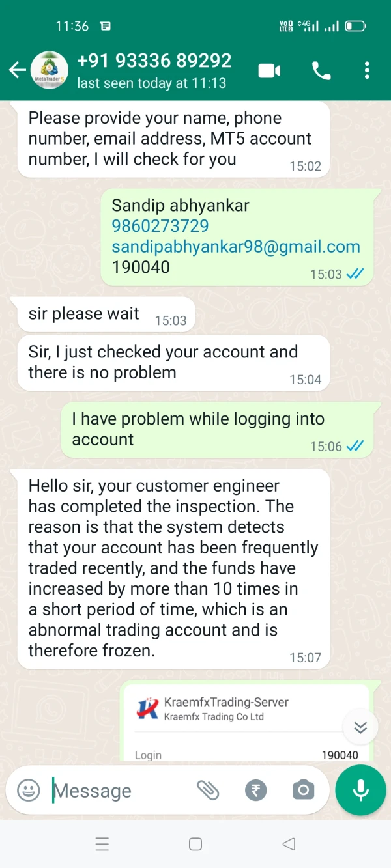Open the camera from message bar
The image size is (391, 868).
tap(303, 791)
